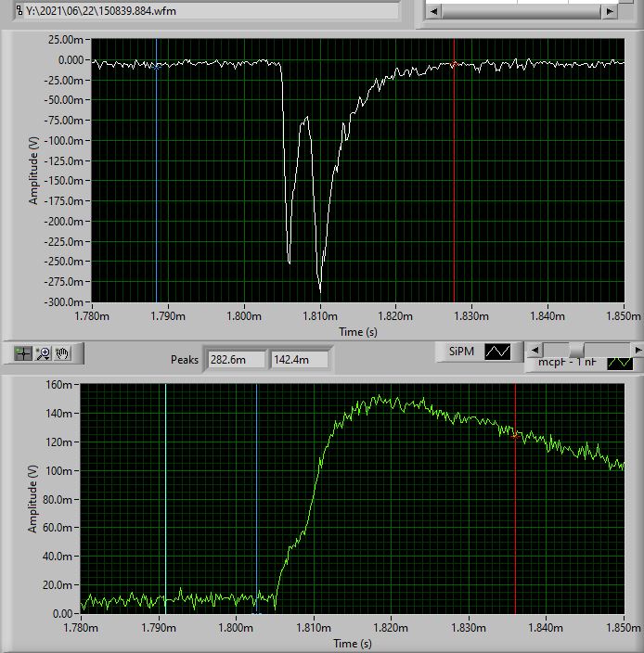Viewport: 644px width, 653px height.
Task: Open the SiPM plot legend sample icon
Action: coord(497,352)
